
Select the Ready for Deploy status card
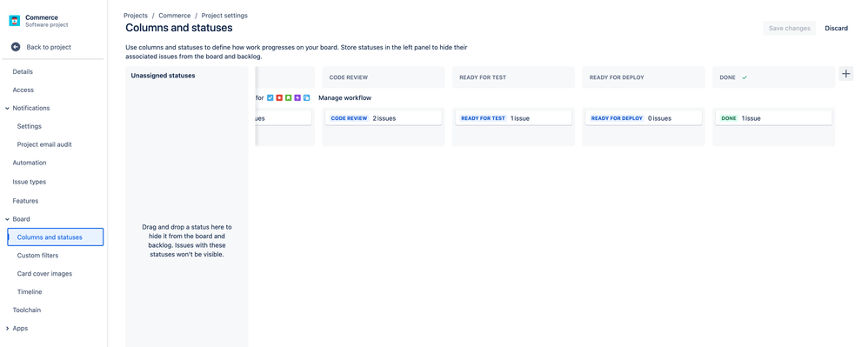644,118
